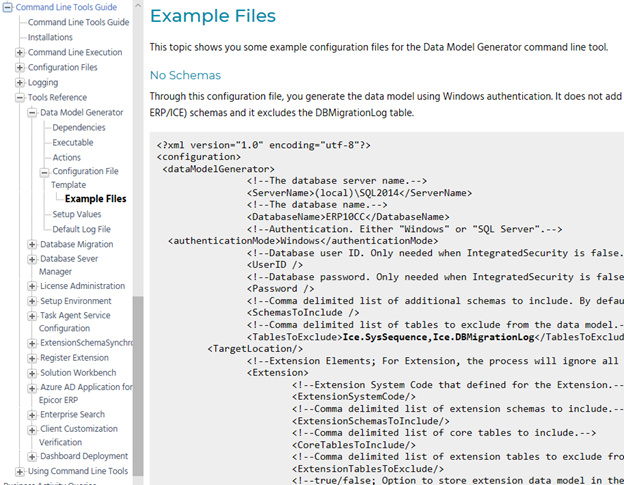Open the Dependencies topic
Viewport: 624px width, 485px height.
[79, 127]
